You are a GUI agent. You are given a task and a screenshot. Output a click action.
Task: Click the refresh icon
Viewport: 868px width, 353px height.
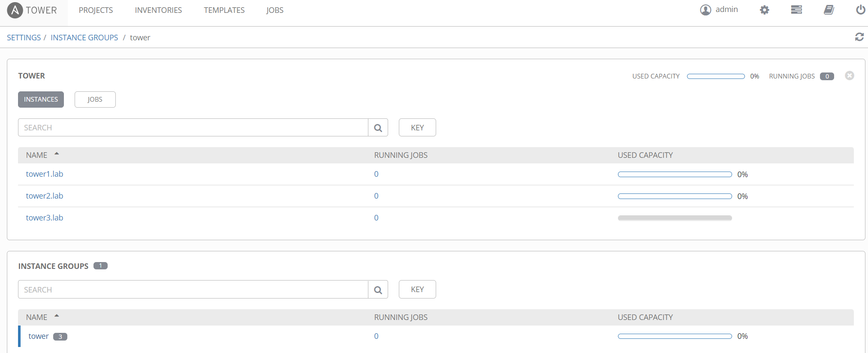(859, 37)
